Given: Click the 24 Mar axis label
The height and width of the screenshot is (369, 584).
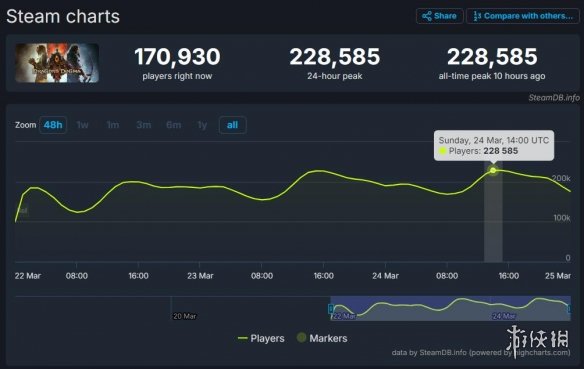Looking at the screenshot, I should click(385, 276).
